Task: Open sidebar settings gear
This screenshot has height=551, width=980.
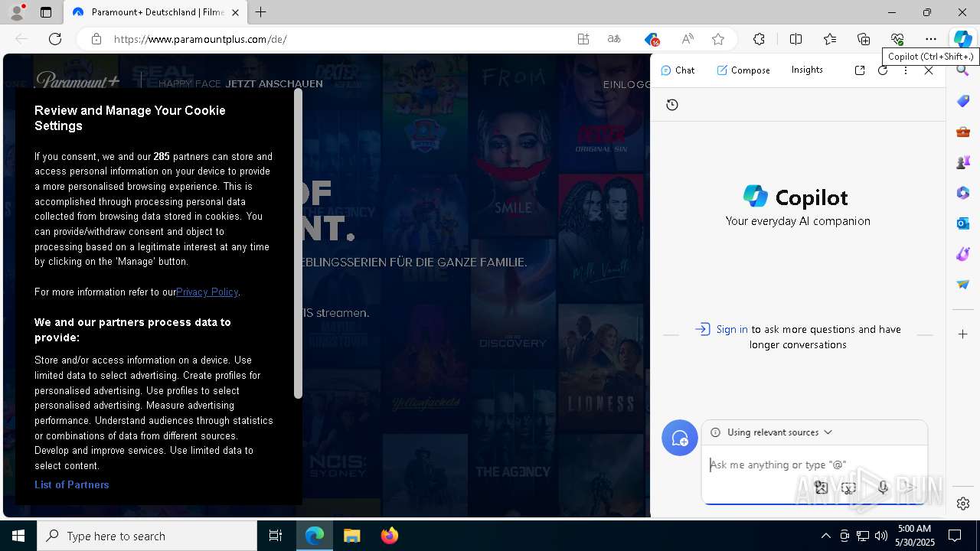Action: click(x=963, y=504)
